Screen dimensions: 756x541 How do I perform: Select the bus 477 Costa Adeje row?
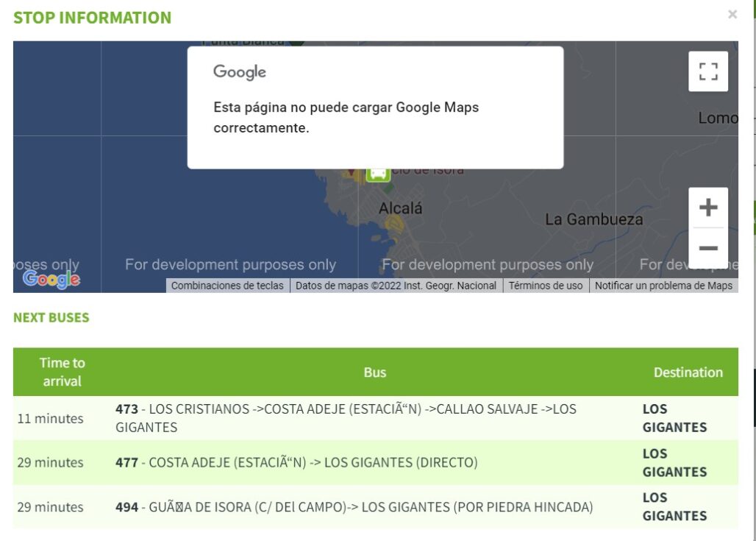tap(296, 462)
